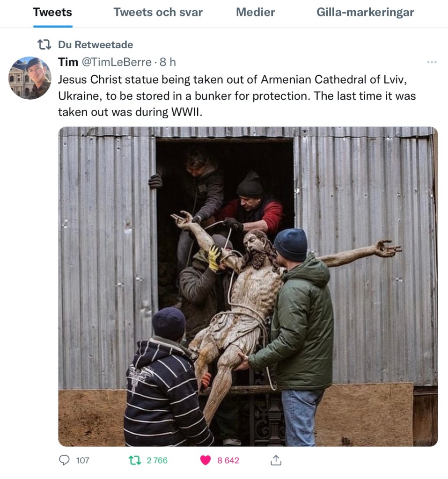
Task: Open the Tweets och svar tab
Action: point(158,13)
